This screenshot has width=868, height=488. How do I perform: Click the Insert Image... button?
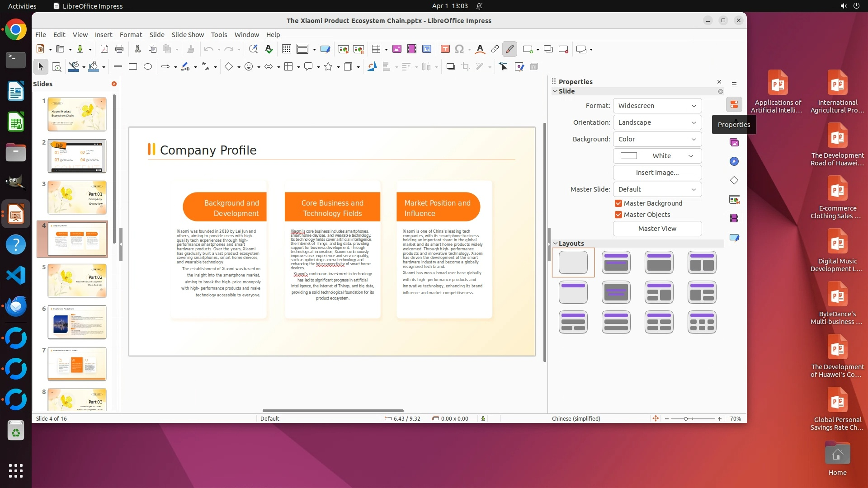pos(657,173)
